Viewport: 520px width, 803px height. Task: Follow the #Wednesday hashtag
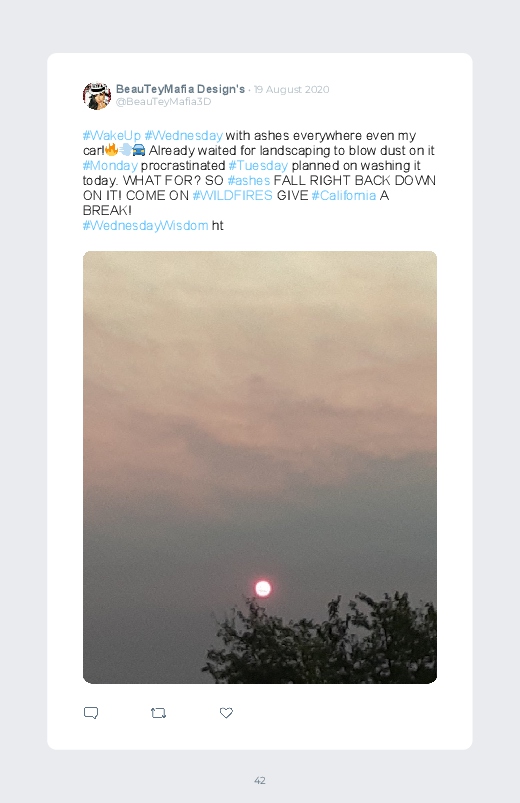pyautogui.click(x=183, y=136)
